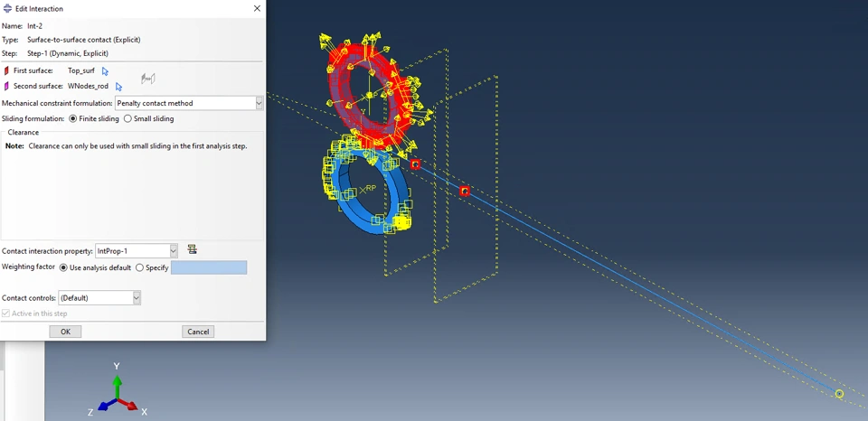Open Mechanical constraint formulation dropdown

[x=189, y=103]
